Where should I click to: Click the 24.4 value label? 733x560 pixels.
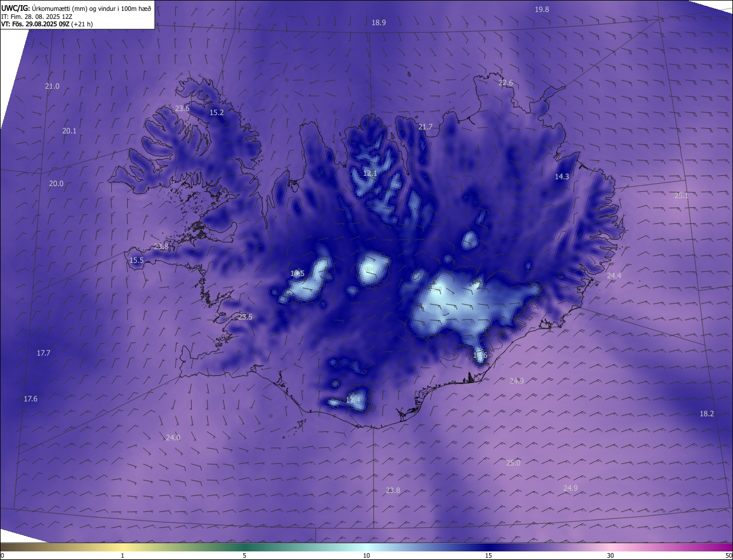[x=614, y=276]
